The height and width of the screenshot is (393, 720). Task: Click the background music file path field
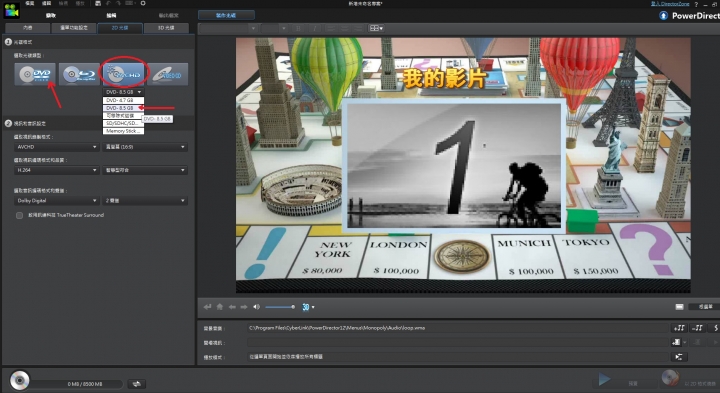pos(458,328)
